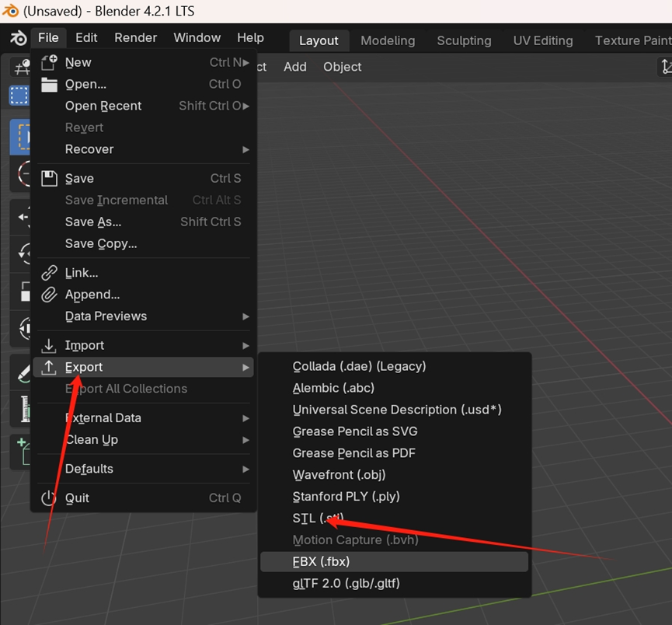This screenshot has height=625, width=672.
Task: Click the Append paperclip icon
Action: (49, 295)
